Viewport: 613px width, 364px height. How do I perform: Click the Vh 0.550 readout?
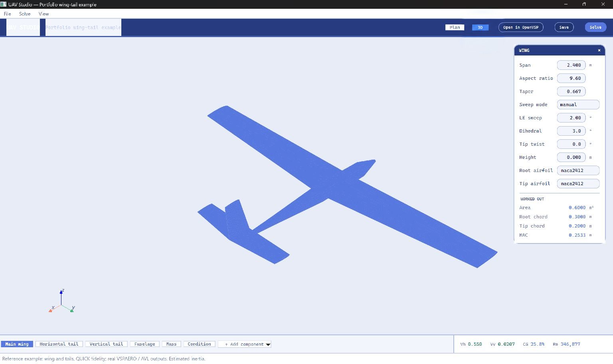pos(471,344)
